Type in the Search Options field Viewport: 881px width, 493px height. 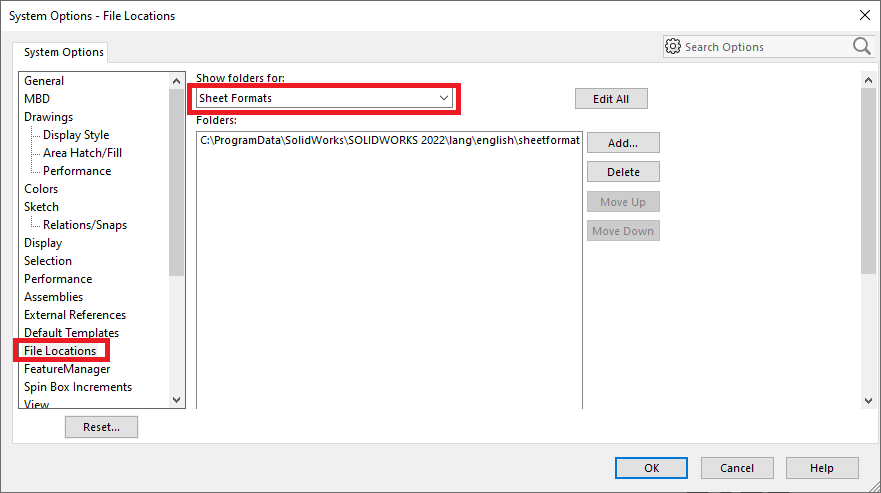click(x=764, y=47)
